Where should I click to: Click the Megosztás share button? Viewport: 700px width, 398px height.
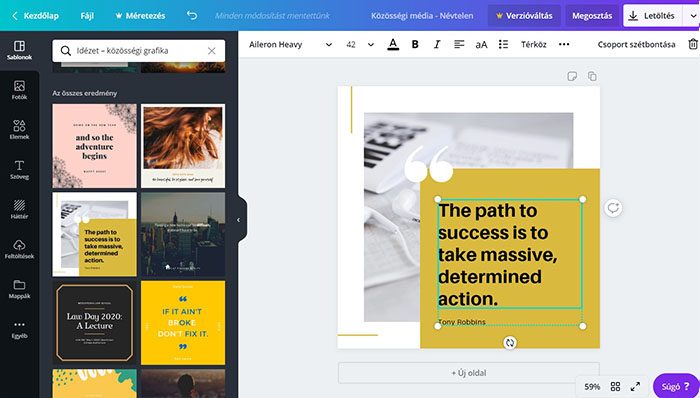[x=592, y=16]
